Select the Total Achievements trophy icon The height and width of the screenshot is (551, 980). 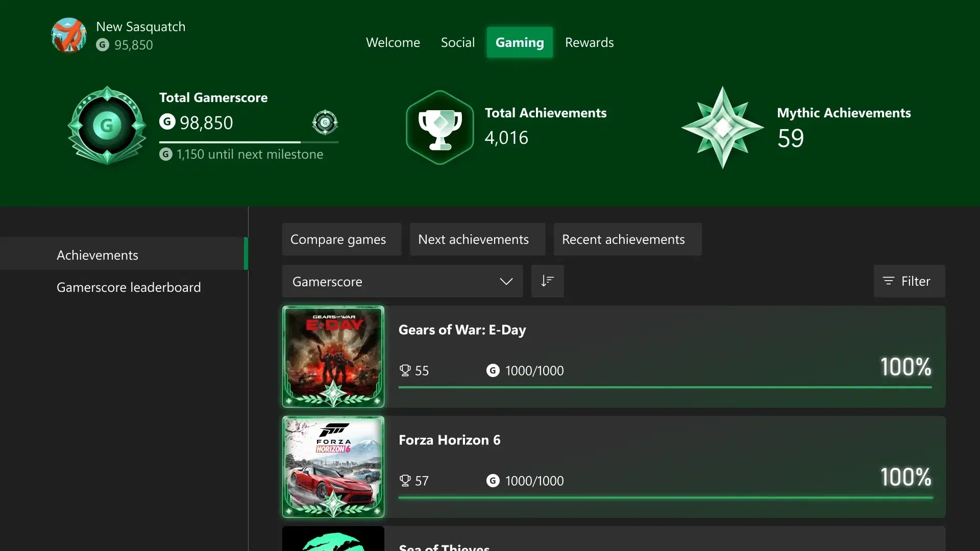point(440,128)
